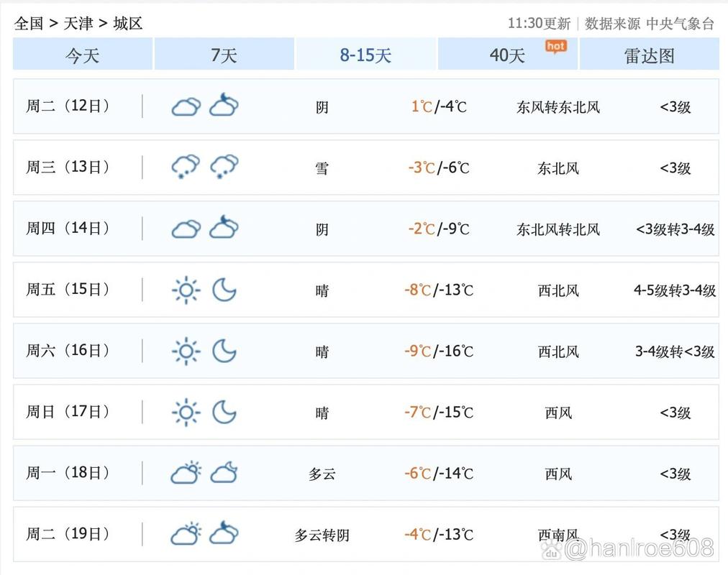Click the sunny icon on Friday (15日) row
This screenshot has width=728, height=575.
point(185,290)
